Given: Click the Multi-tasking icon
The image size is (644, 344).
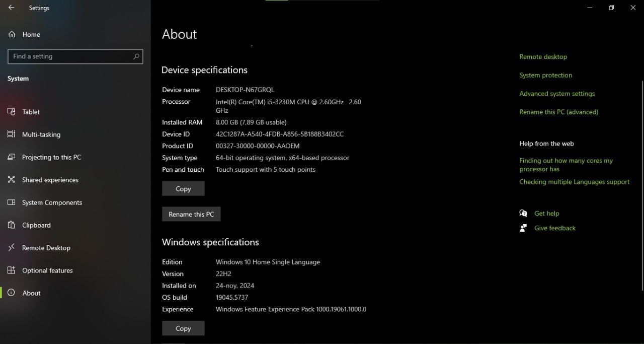Looking at the screenshot, I should (x=11, y=134).
